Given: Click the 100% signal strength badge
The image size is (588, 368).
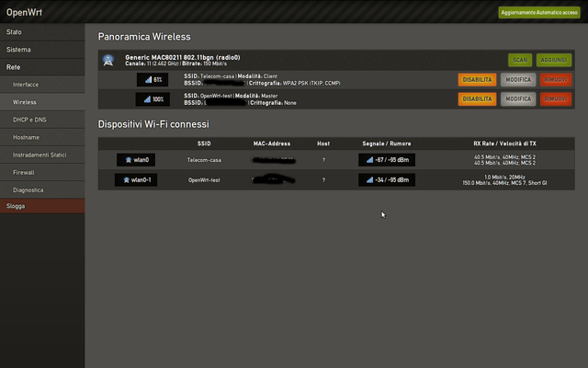Looking at the screenshot, I should tap(153, 99).
